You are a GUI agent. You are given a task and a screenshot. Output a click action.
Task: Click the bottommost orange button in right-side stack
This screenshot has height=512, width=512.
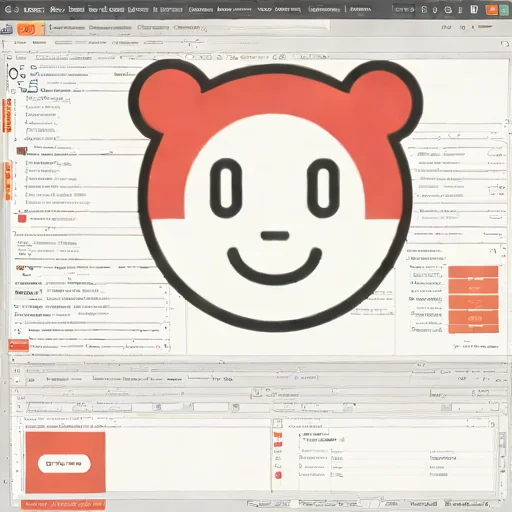point(473,329)
